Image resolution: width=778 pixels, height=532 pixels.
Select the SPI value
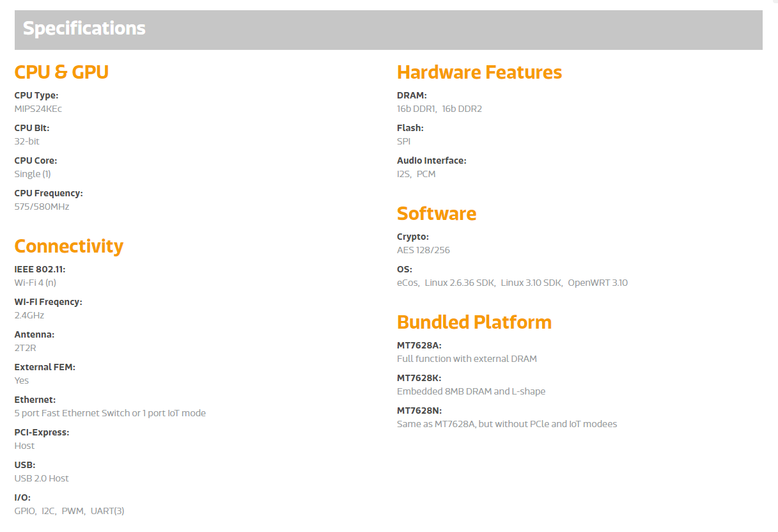point(404,141)
